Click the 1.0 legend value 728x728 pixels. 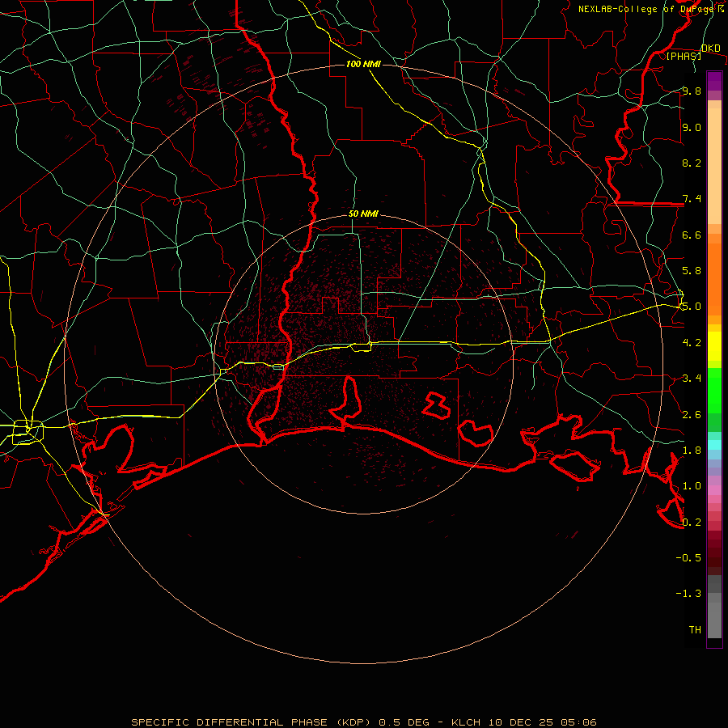[x=692, y=485]
